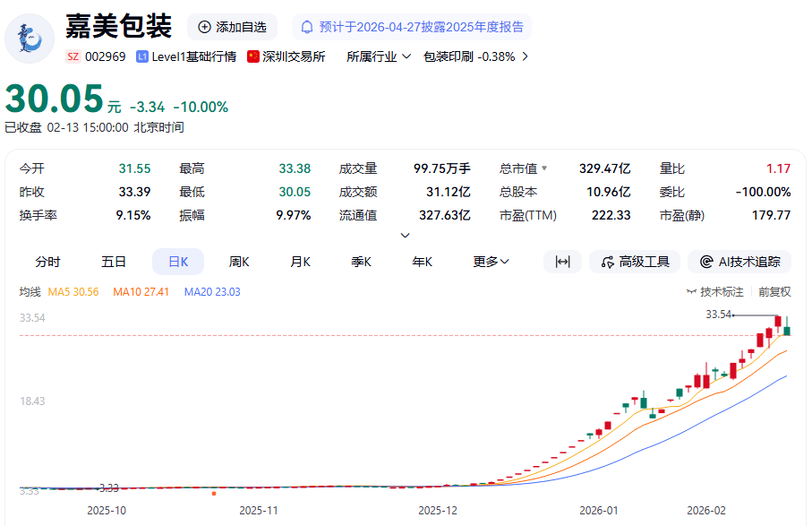Open 高级工具 advanced tools

tap(635, 262)
